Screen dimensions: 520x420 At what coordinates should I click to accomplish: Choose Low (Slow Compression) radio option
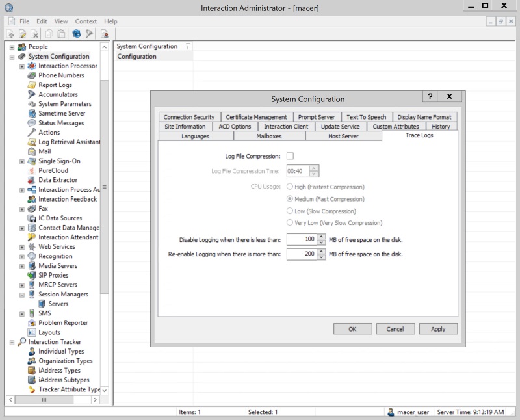coord(290,211)
